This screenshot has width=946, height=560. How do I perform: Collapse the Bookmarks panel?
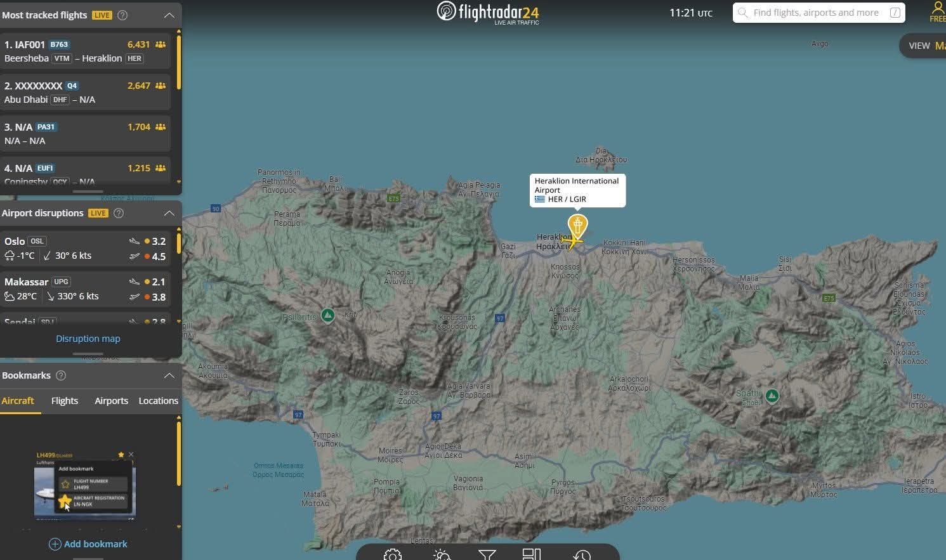[x=169, y=375]
